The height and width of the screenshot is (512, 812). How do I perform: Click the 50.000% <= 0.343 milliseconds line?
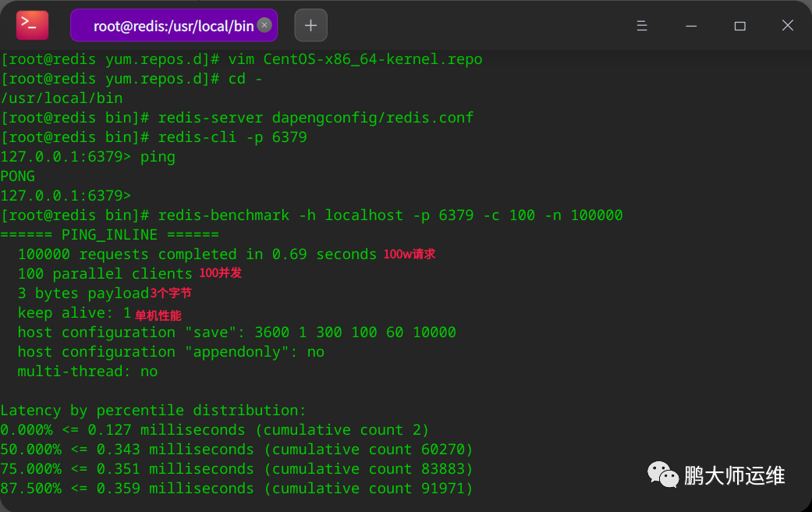point(236,450)
